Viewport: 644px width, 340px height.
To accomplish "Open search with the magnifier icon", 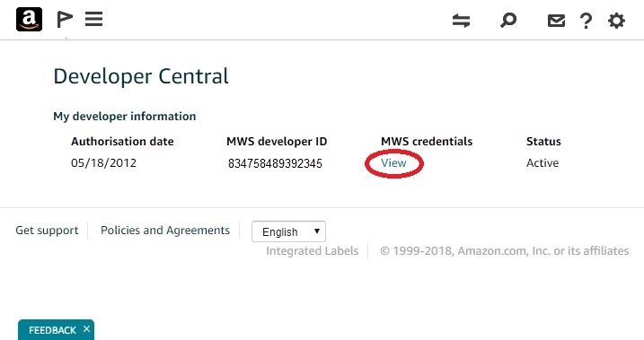I will tap(508, 20).
